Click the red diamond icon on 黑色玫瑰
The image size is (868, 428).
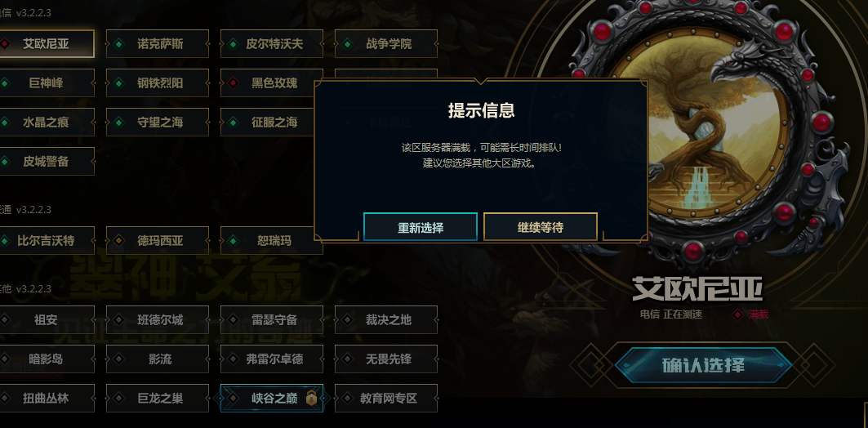233,83
